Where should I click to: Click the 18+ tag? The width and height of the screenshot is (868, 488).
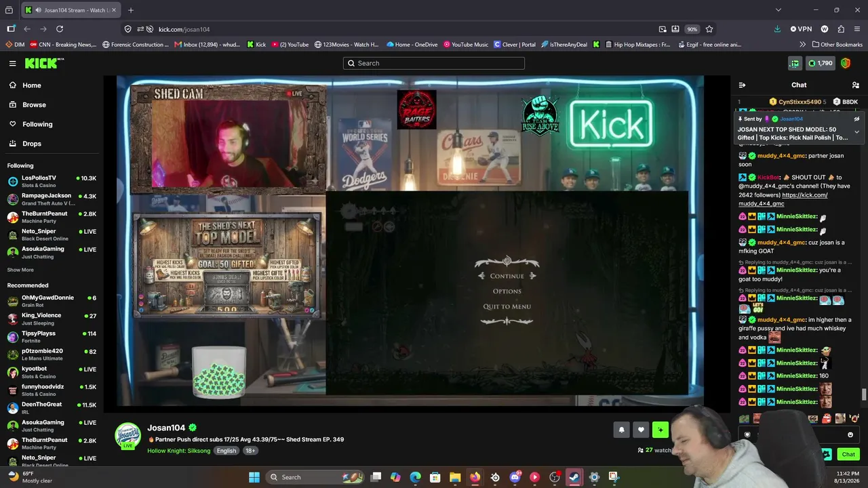250,451
